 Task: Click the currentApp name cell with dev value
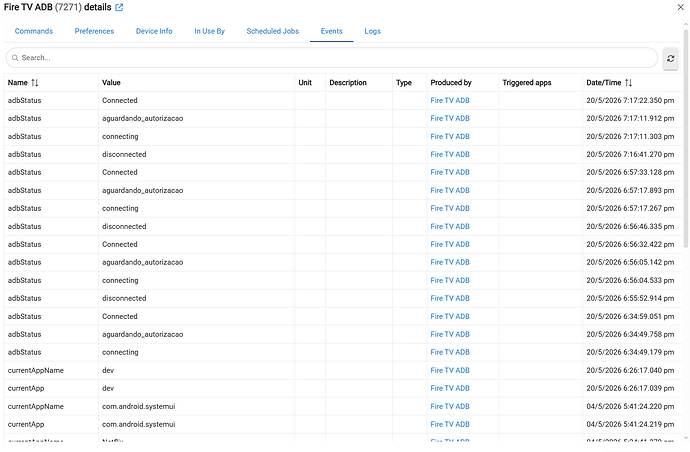(x=26, y=388)
